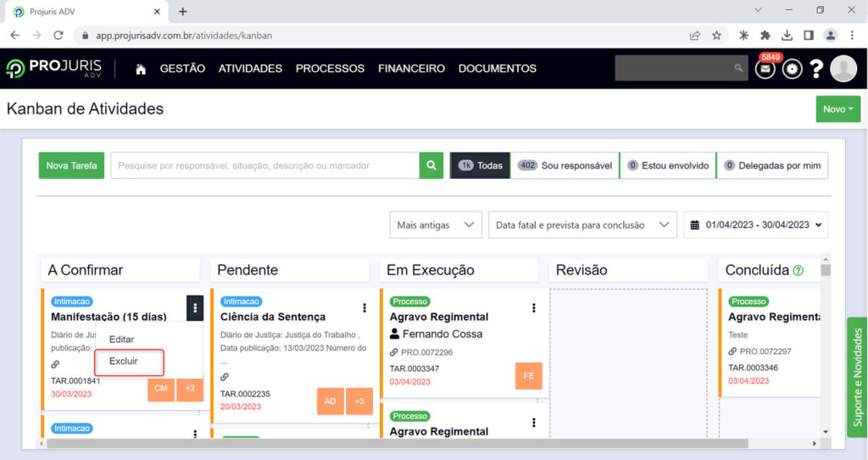Click the top navbar search field

[682, 68]
